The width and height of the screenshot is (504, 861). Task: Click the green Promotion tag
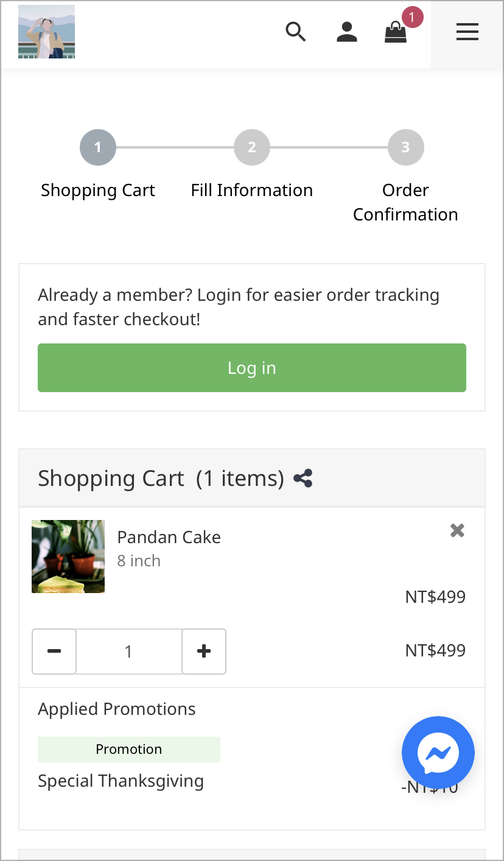click(129, 749)
